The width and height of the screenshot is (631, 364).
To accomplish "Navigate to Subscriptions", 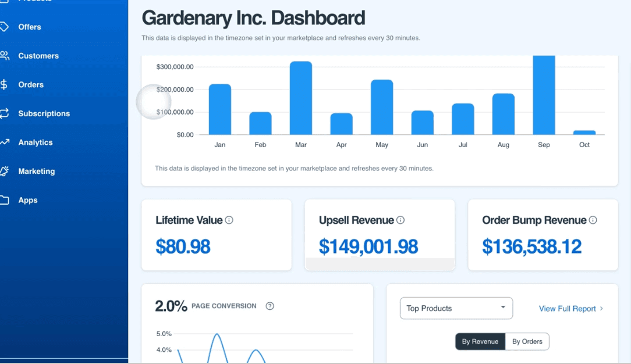I will [x=44, y=114].
